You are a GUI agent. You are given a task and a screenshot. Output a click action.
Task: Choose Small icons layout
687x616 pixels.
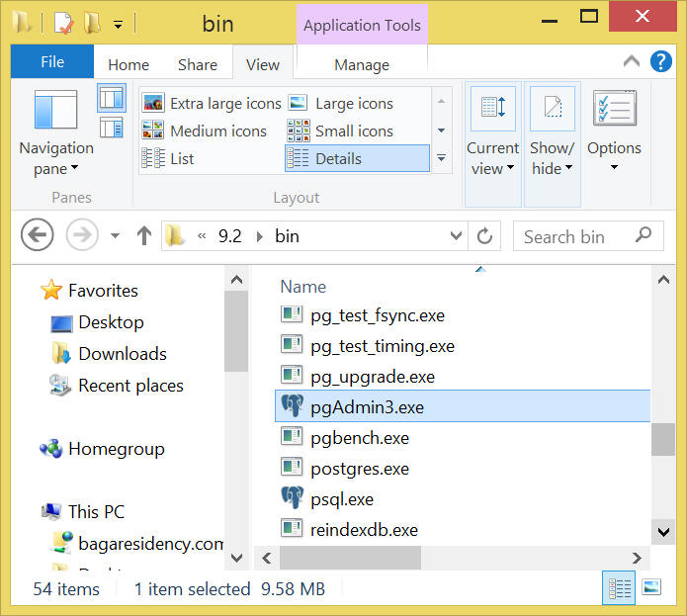(341, 131)
